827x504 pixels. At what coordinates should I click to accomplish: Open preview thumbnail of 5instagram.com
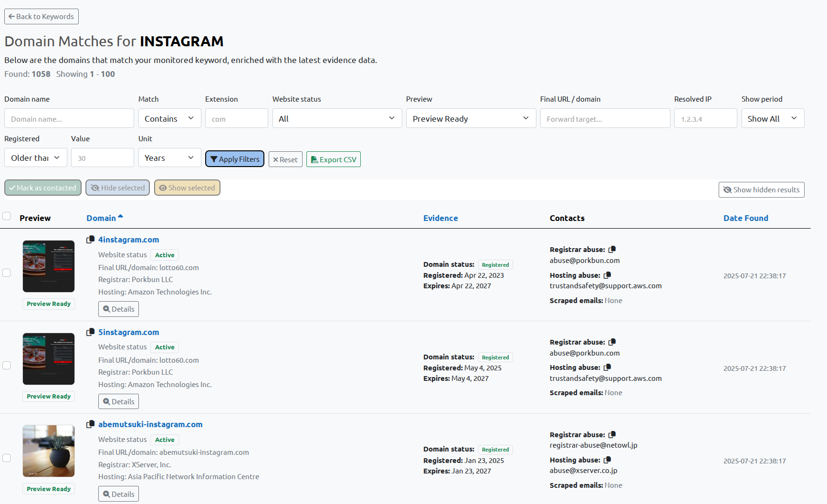49,359
